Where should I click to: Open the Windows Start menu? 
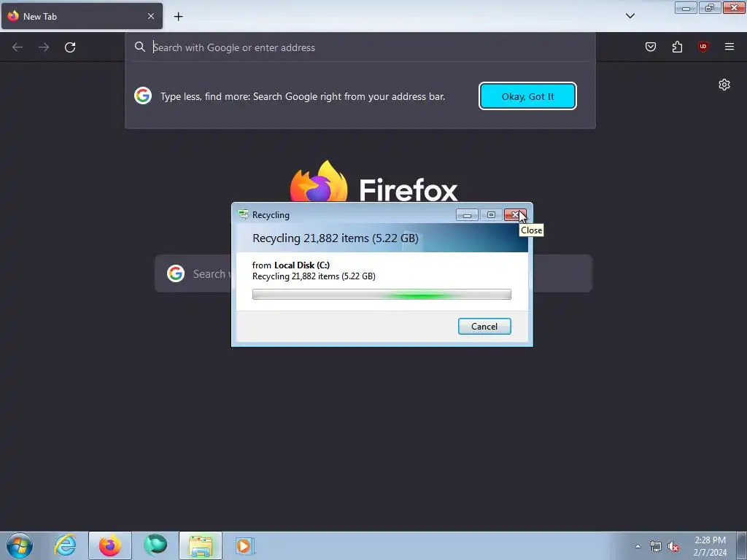pos(20,545)
